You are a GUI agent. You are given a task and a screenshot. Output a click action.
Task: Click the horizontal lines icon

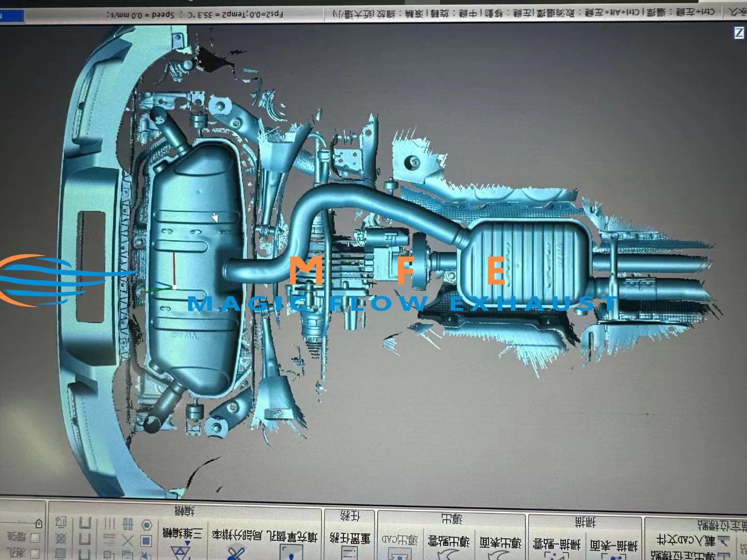click(109, 540)
